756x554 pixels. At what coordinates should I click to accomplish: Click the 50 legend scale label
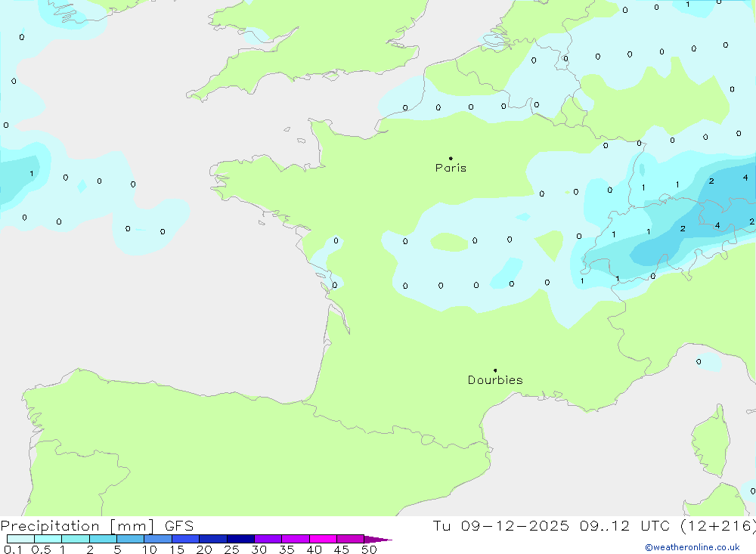pyautogui.click(x=369, y=549)
